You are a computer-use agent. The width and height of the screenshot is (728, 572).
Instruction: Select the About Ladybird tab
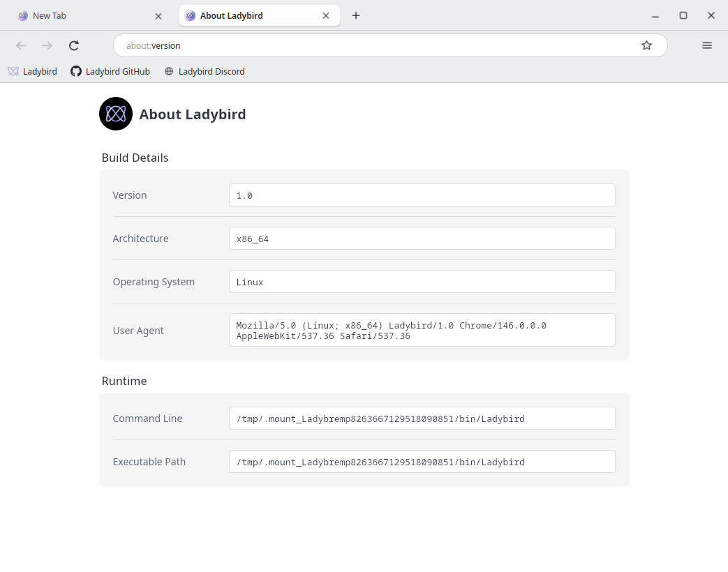click(x=260, y=16)
